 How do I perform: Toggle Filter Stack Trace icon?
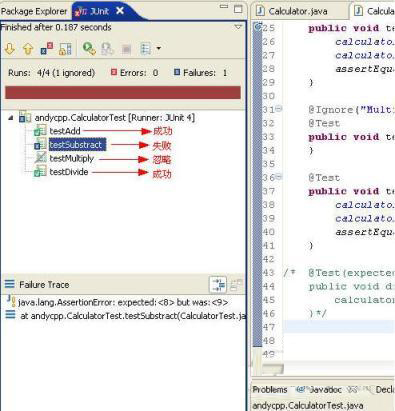pos(218,285)
